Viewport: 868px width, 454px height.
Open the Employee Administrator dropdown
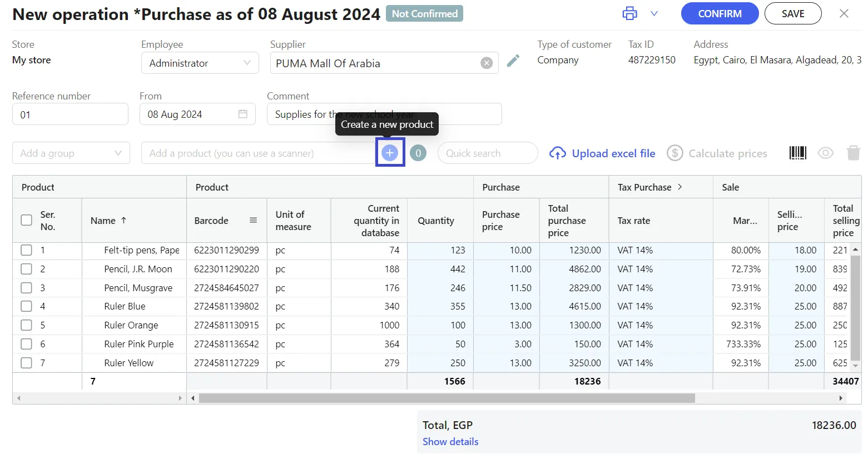pos(200,63)
